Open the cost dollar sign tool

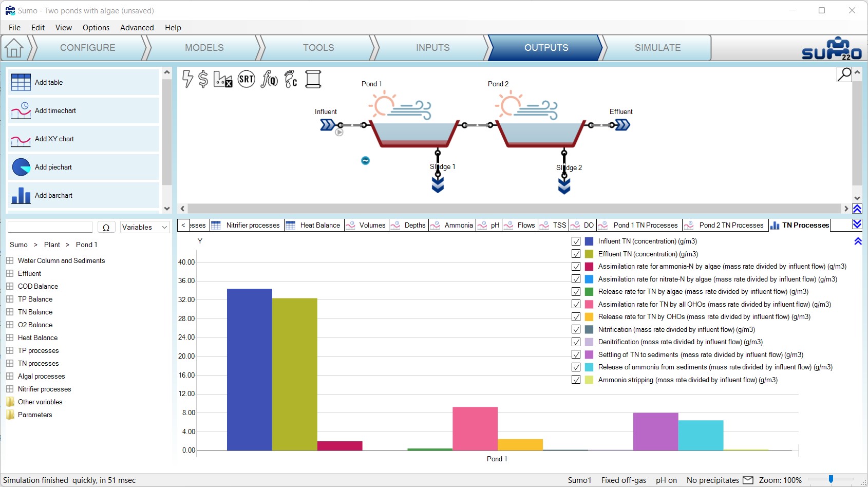pos(203,79)
